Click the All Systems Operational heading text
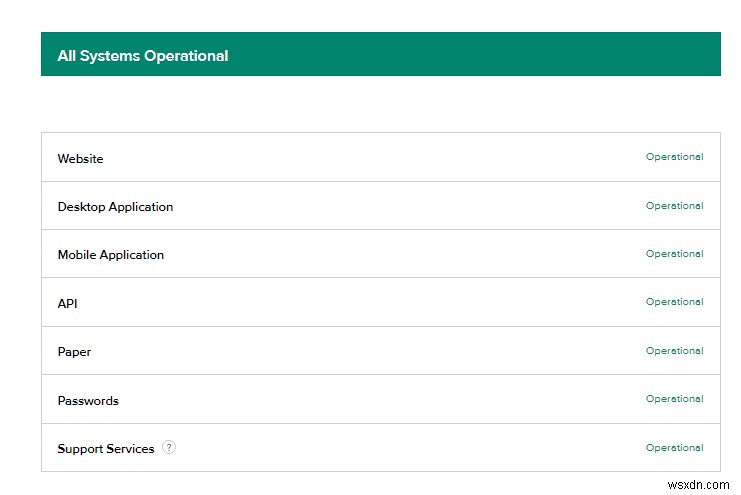741x495 pixels. tap(143, 56)
